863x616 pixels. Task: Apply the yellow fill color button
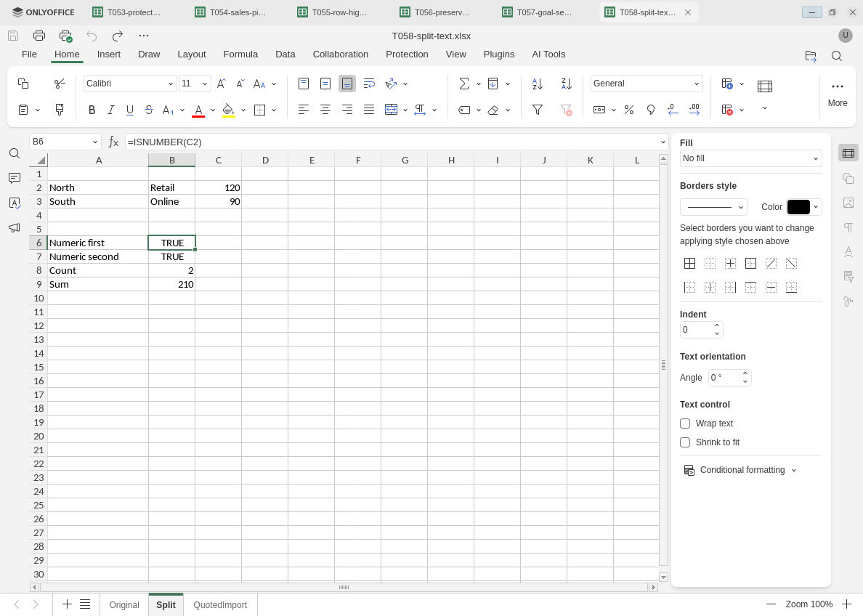(x=228, y=110)
